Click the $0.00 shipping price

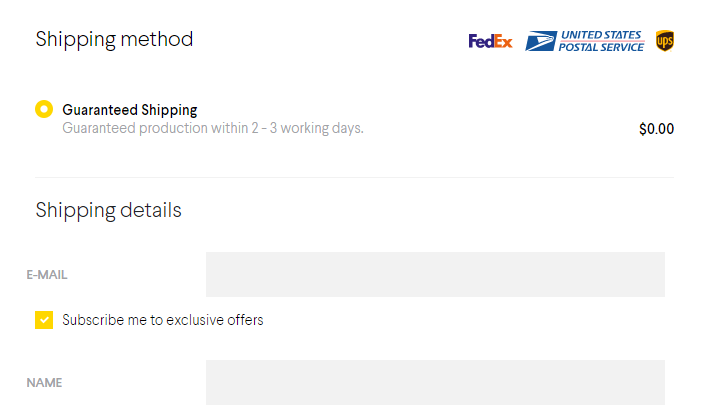[x=657, y=129]
